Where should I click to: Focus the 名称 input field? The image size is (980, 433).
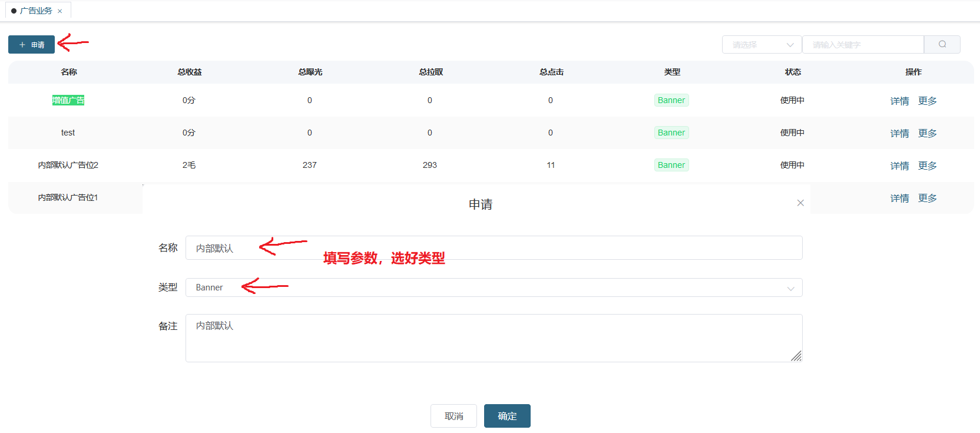[493, 248]
